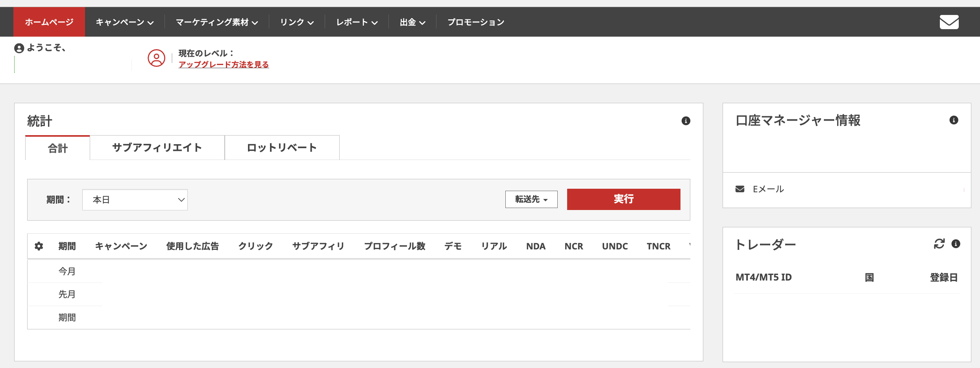Open the マーケティング素材 menu

point(216,22)
